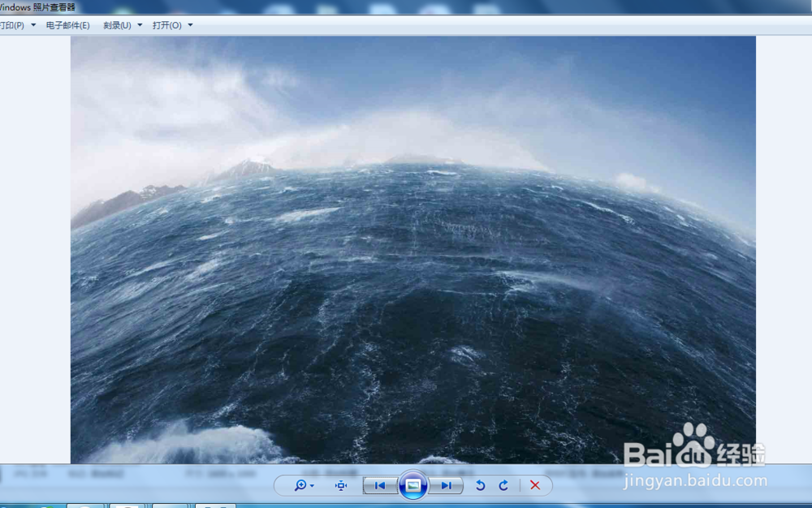
Task: Expand the 打开(O) dropdown arrow
Action: pyautogui.click(x=190, y=25)
